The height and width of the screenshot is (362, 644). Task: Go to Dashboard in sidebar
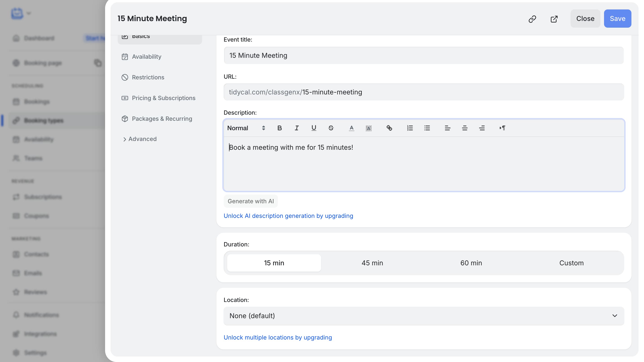(x=39, y=38)
